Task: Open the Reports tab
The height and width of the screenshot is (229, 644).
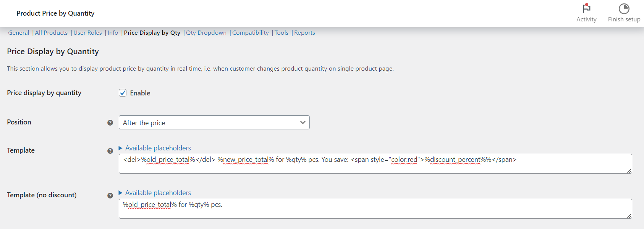Action: pyautogui.click(x=304, y=33)
